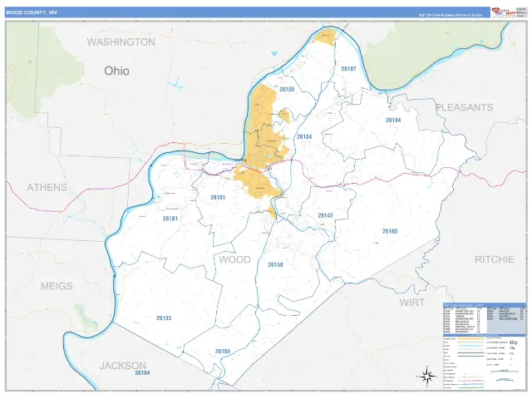Click ZIP code label 26104
Image resolution: width=532 pixels, height=399 pixels.
[304, 136]
